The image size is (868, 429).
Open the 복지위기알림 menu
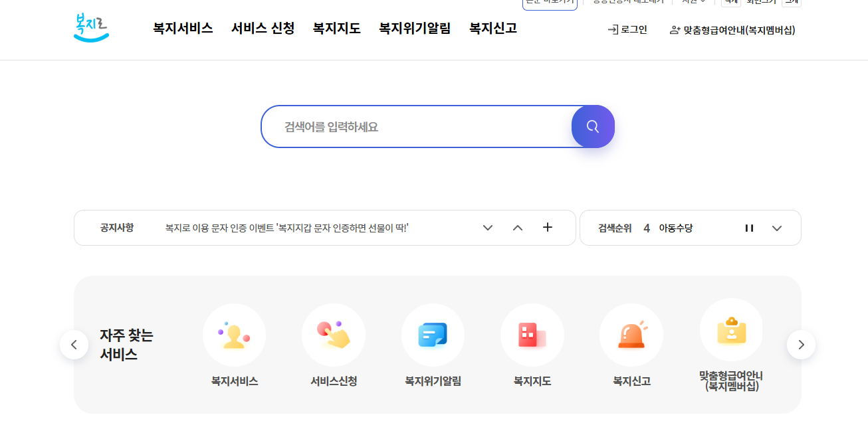point(415,29)
